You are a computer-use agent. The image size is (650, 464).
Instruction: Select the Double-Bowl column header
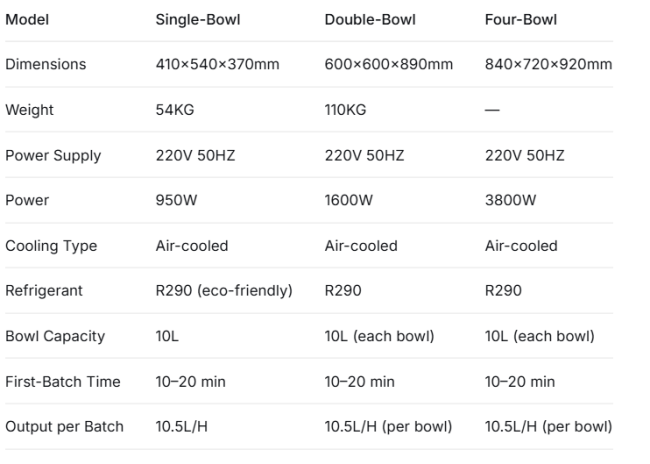(x=370, y=19)
